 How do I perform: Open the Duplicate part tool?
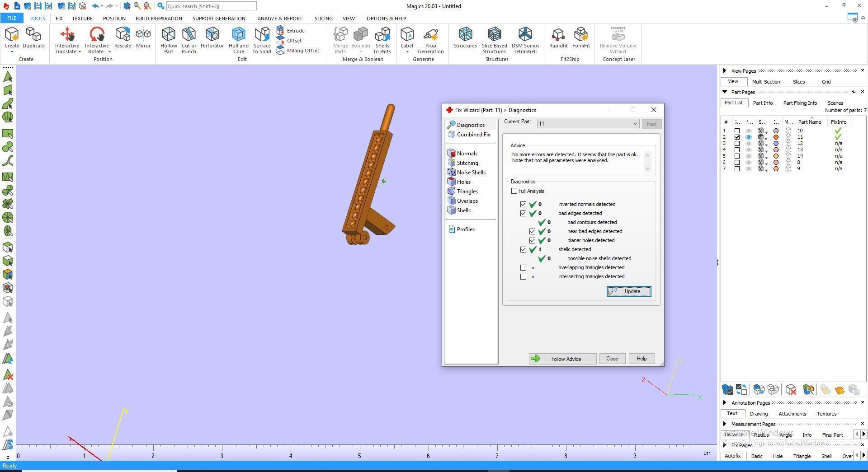33,38
